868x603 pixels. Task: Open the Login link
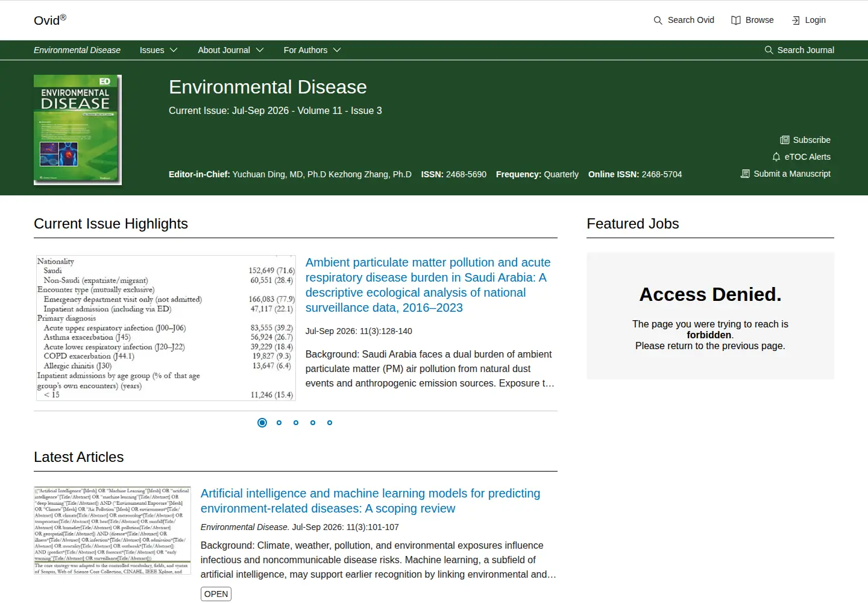[808, 21]
